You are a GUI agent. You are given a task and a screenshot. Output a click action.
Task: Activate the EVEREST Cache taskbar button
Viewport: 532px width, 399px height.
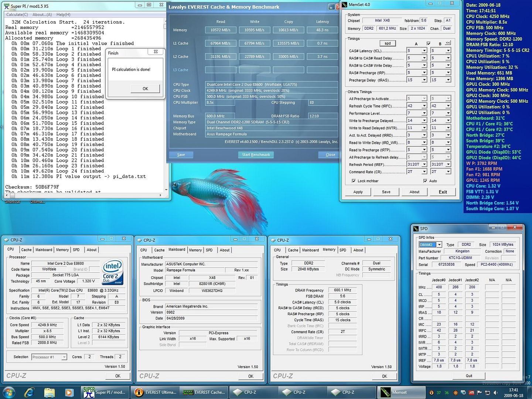204,392
